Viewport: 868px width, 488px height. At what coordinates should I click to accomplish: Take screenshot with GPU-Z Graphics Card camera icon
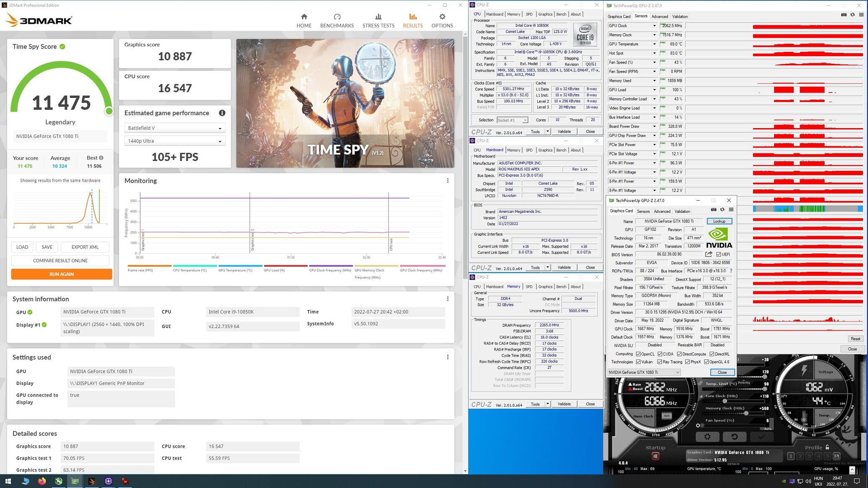713,210
